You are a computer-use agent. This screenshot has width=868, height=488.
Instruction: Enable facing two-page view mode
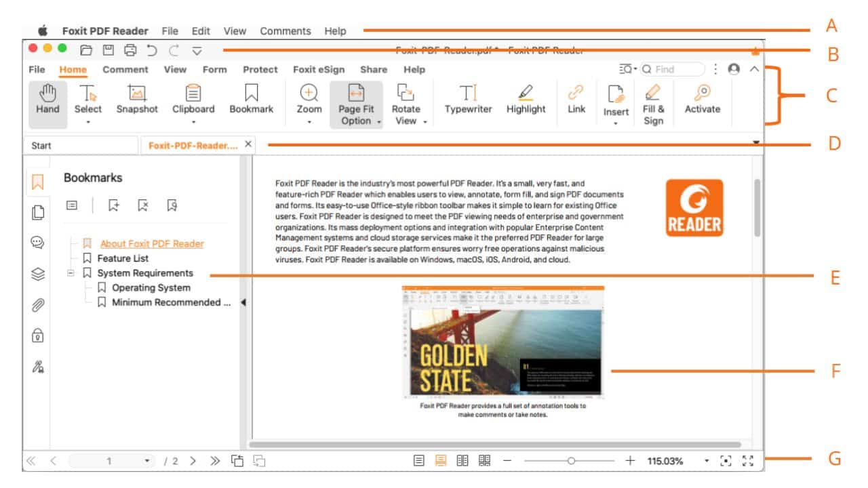[462, 461]
